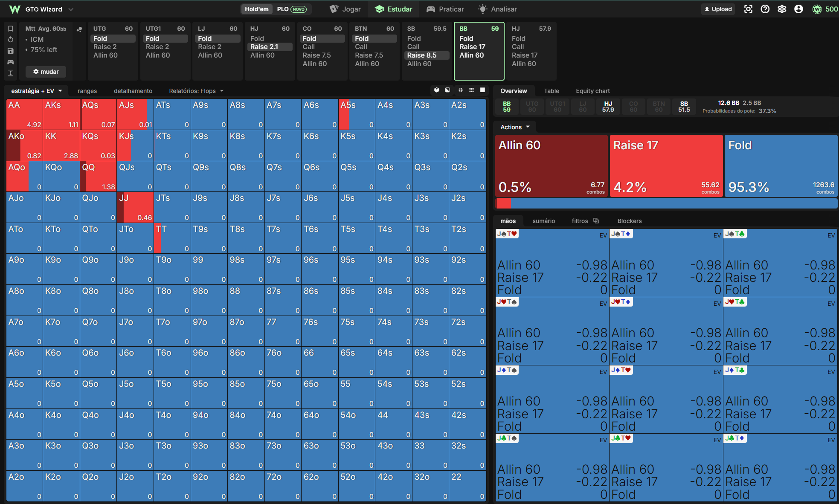Select the AA cell in the hand matrix
839x504 pixels.
click(25, 114)
